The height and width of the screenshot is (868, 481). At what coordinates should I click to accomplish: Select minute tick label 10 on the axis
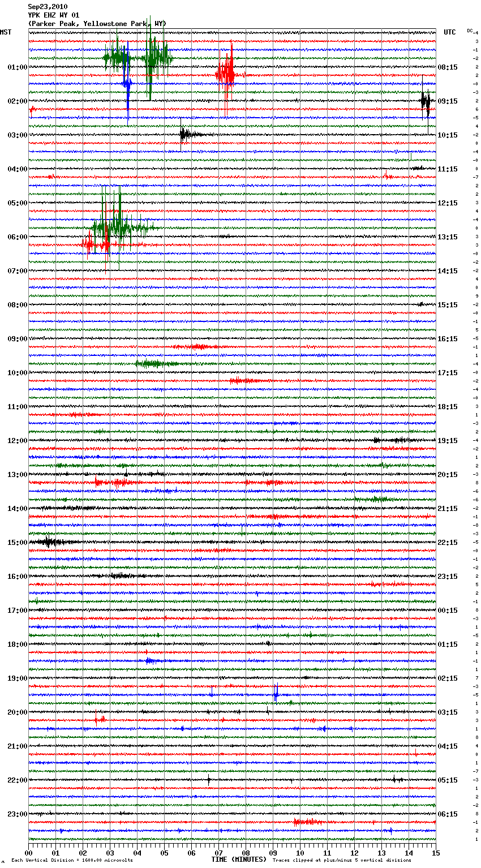tap(300, 853)
